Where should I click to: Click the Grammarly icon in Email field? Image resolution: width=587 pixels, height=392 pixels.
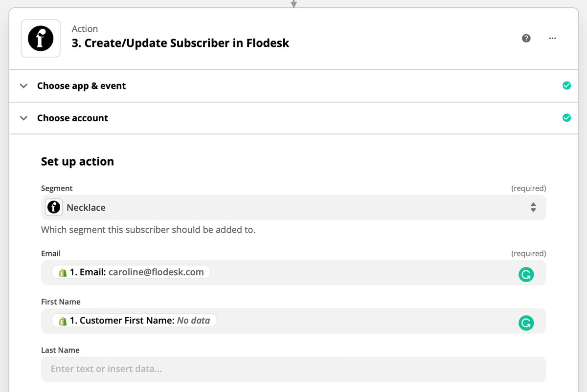pos(526,275)
